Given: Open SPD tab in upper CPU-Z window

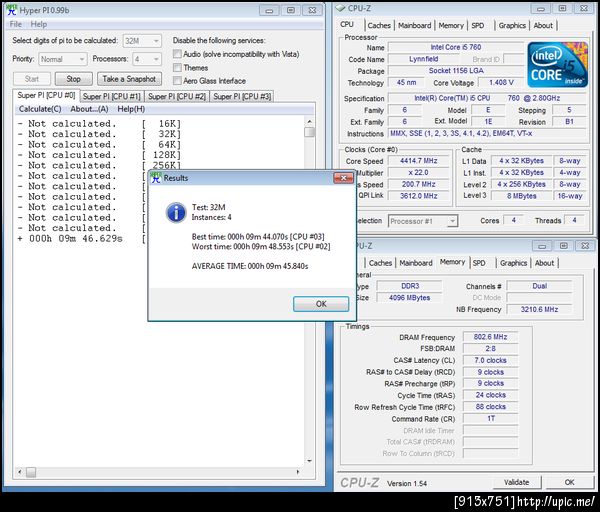Looking at the screenshot, I should (478, 26).
